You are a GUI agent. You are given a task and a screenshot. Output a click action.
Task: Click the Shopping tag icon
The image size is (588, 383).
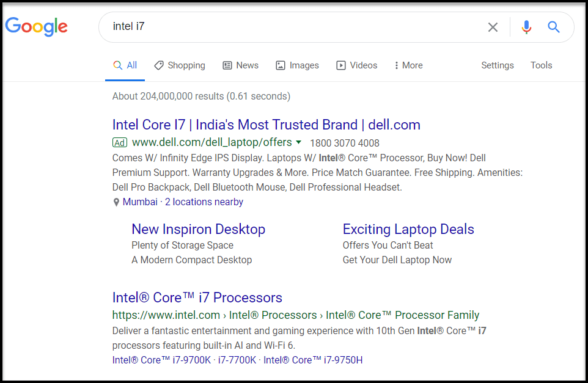pyautogui.click(x=159, y=65)
